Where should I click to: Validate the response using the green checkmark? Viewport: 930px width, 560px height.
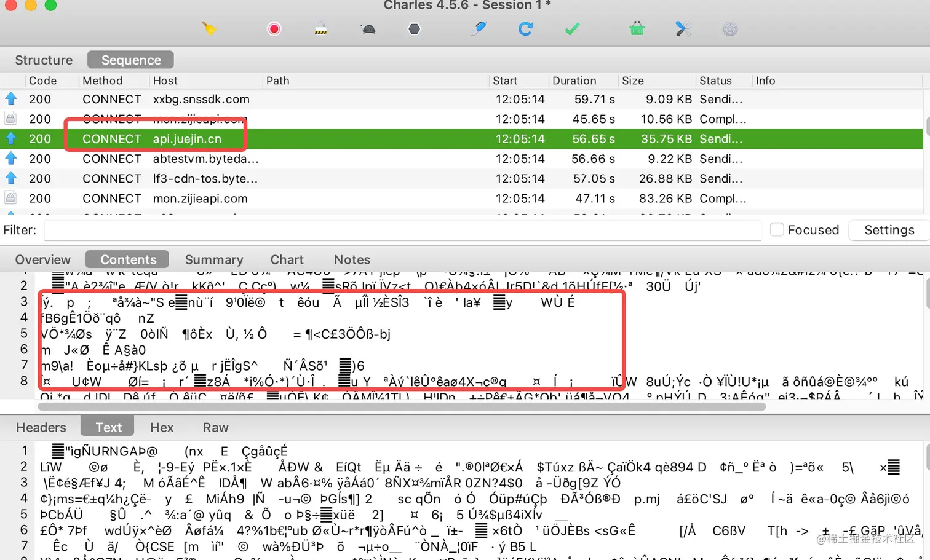pyautogui.click(x=572, y=29)
